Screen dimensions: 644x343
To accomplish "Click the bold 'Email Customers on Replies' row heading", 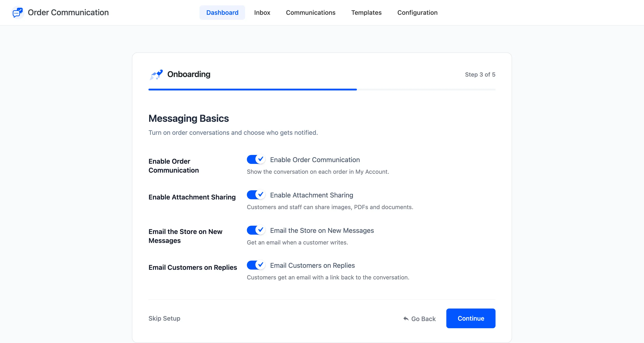I will 193,267.
